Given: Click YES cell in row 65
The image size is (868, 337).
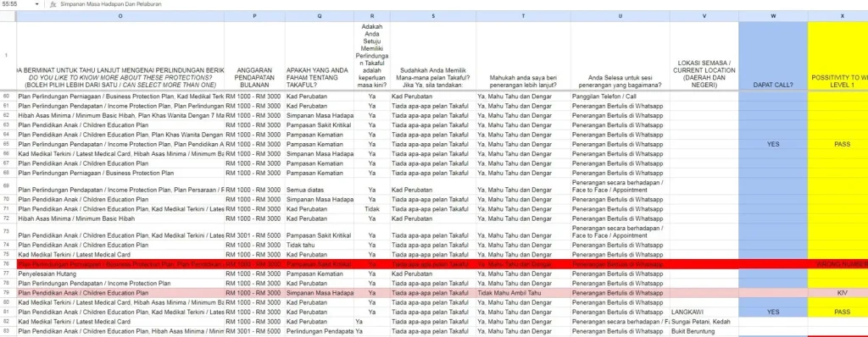Looking at the screenshot, I should point(773,144).
